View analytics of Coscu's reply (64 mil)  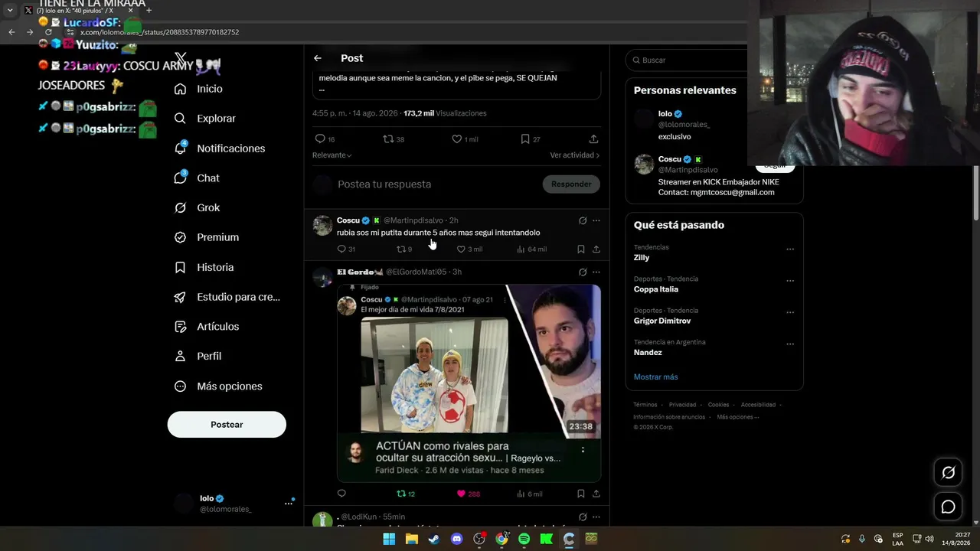pyautogui.click(x=531, y=249)
